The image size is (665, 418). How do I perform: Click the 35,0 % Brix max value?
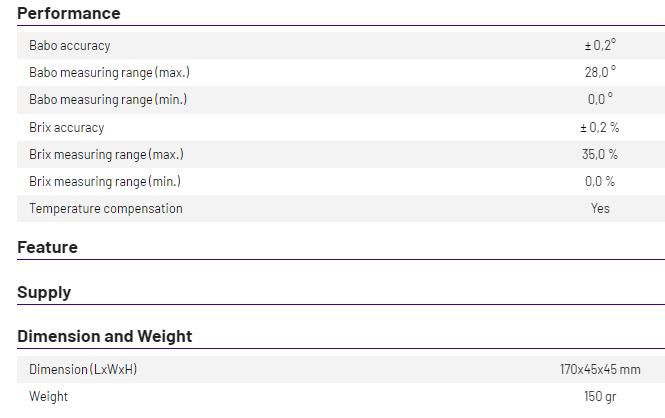600,155
